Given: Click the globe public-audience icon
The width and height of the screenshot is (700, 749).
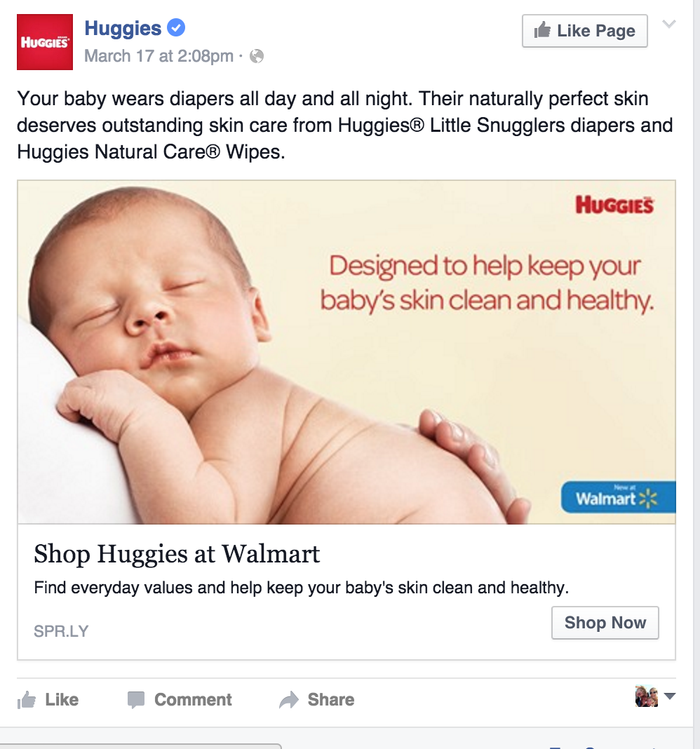Looking at the screenshot, I should (x=257, y=56).
